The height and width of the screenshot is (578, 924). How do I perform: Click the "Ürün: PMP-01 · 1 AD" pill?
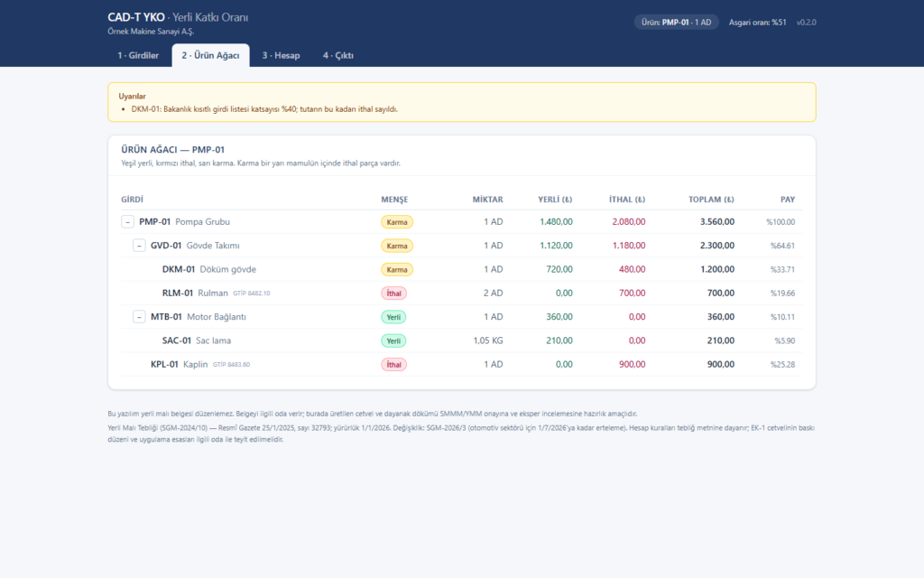click(676, 23)
